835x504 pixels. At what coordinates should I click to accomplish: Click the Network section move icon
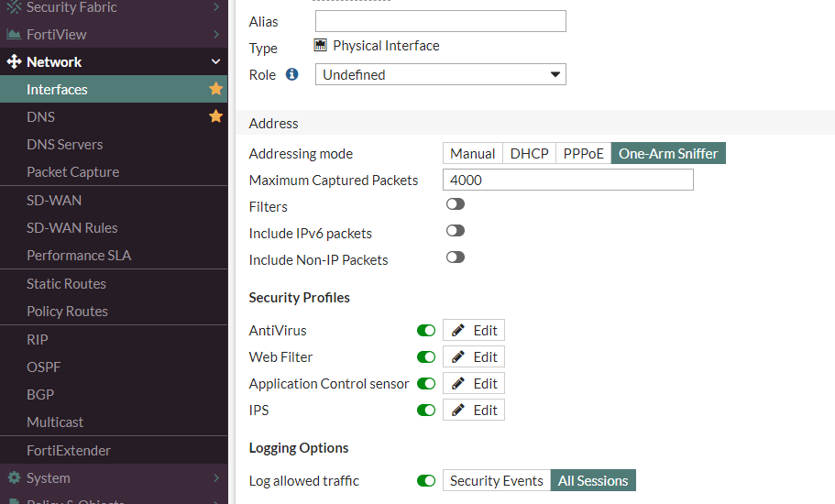tap(14, 62)
